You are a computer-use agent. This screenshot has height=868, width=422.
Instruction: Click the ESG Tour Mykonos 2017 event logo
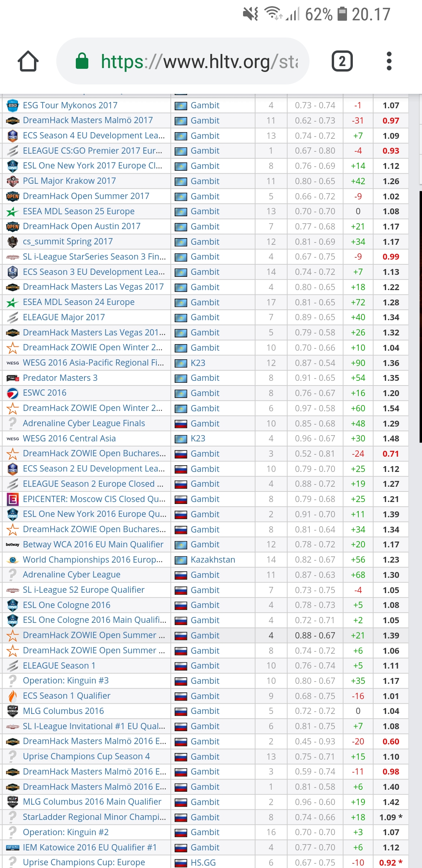point(13,106)
